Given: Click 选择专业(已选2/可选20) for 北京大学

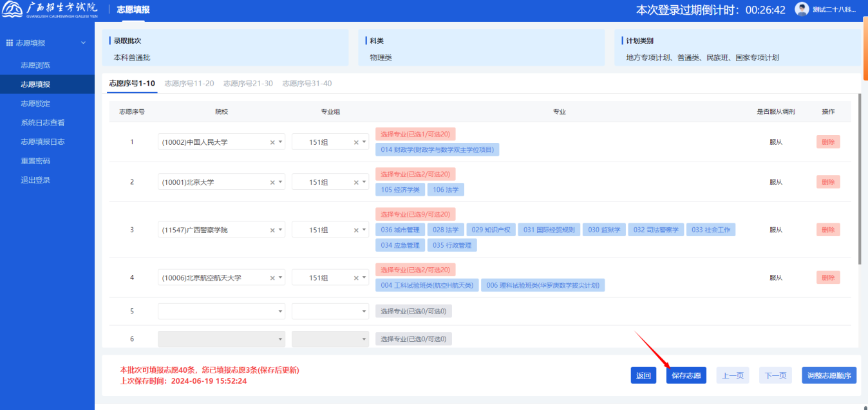Looking at the screenshot, I should coord(415,174).
